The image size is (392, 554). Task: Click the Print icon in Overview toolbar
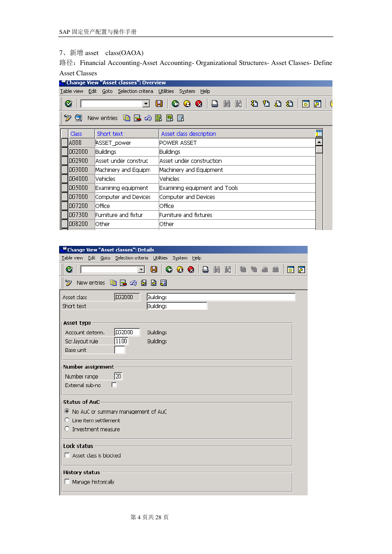[x=215, y=104]
